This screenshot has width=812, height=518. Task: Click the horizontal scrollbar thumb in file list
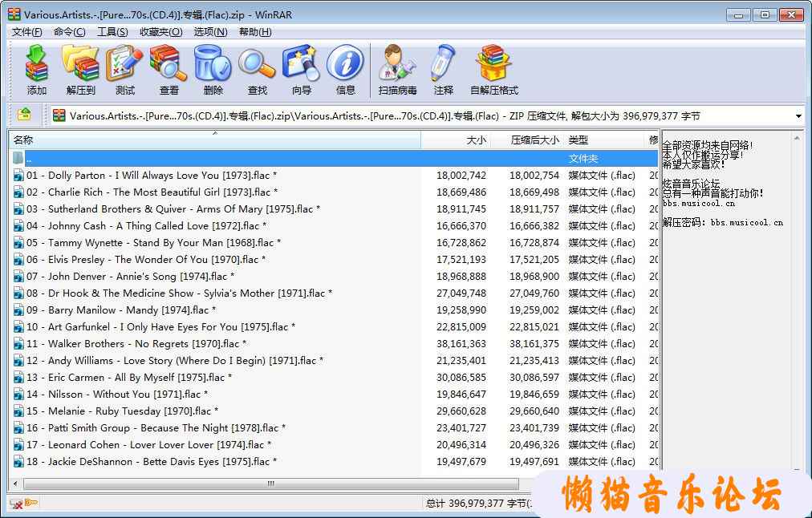[x=271, y=484]
